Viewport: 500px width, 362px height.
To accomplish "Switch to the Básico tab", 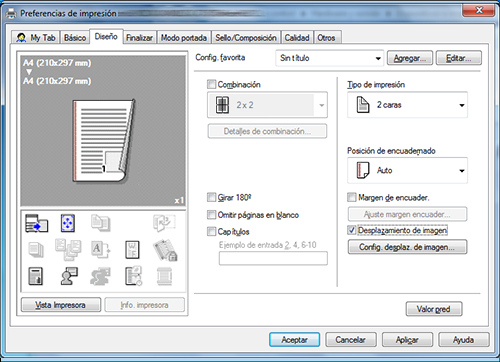I will click(x=75, y=38).
